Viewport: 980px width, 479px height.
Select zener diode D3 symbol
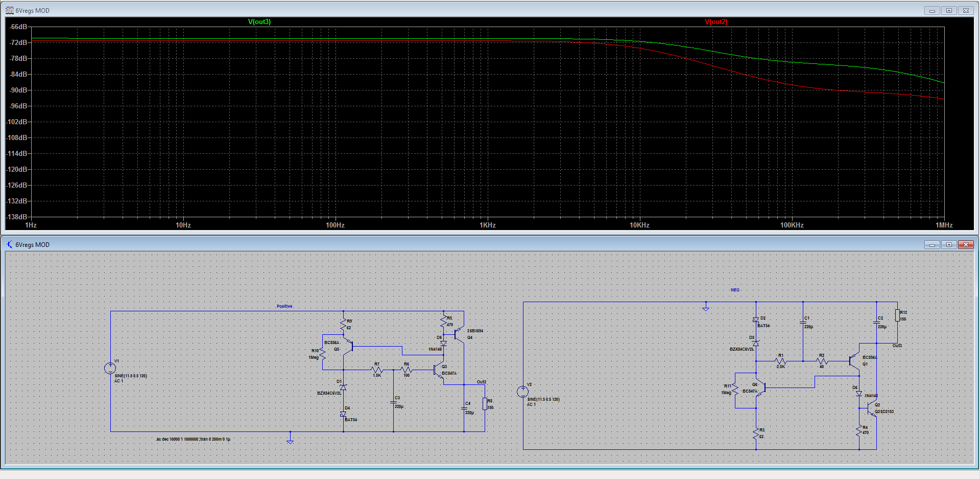click(756, 343)
